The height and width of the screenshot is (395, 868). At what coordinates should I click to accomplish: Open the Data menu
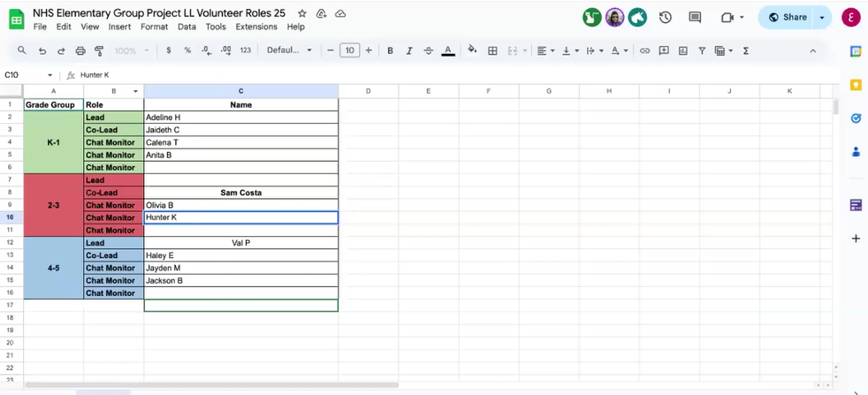click(187, 27)
